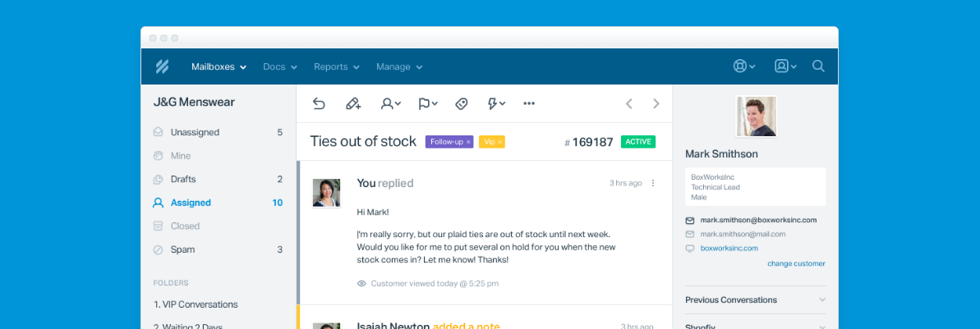The height and width of the screenshot is (329, 980).
Task: Click conversation number 169187
Action: [x=589, y=142]
